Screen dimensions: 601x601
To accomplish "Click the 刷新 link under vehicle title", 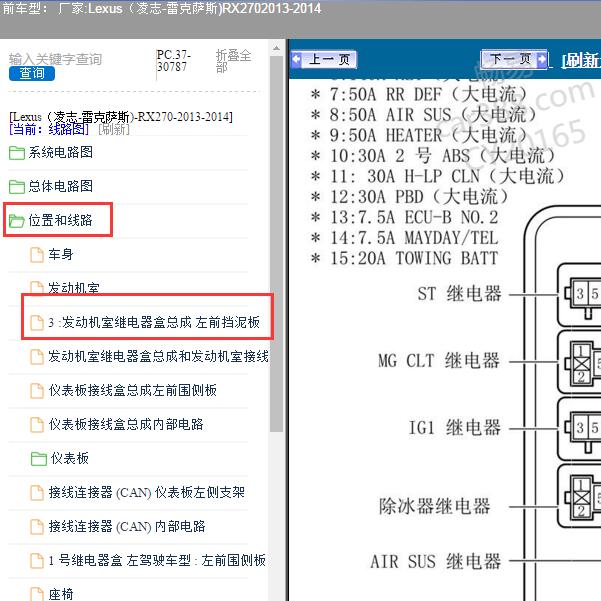I will (x=114, y=129).
